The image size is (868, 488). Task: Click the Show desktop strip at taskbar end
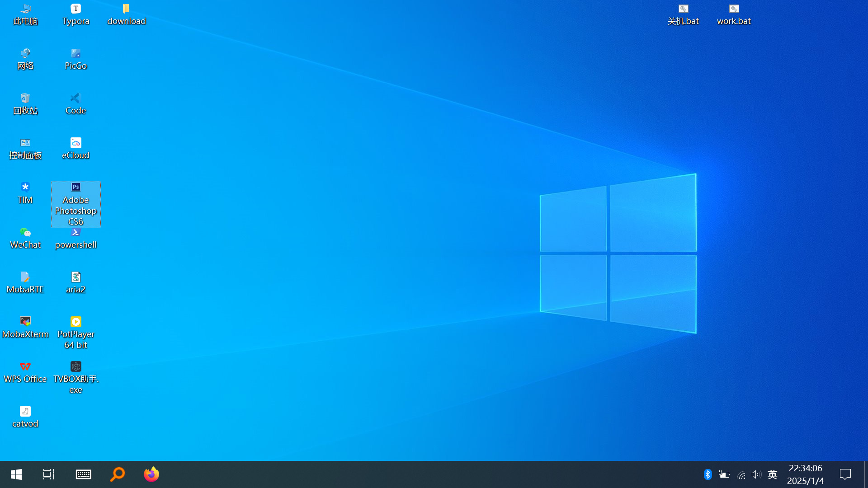[866, 474]
